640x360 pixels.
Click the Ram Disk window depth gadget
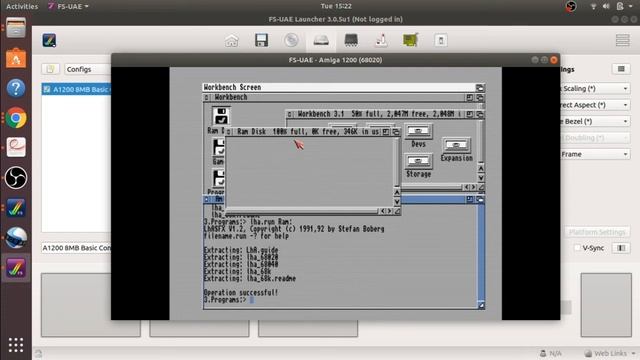pos(396,131)
